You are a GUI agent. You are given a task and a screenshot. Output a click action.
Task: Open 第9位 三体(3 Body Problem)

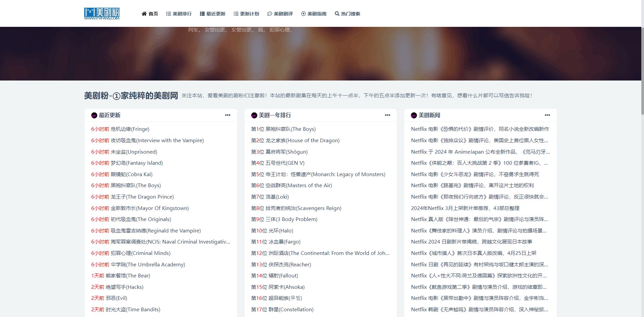pyautogui.click(x=284, y=219)
